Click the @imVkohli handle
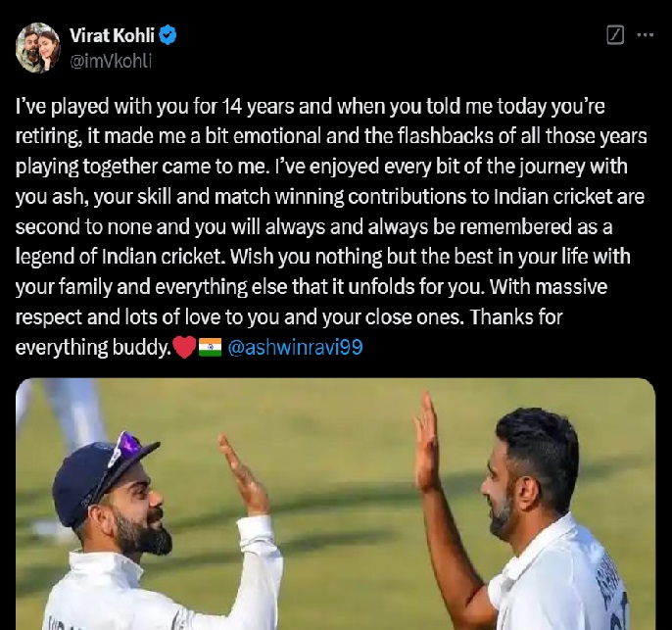 click(111, 60)
